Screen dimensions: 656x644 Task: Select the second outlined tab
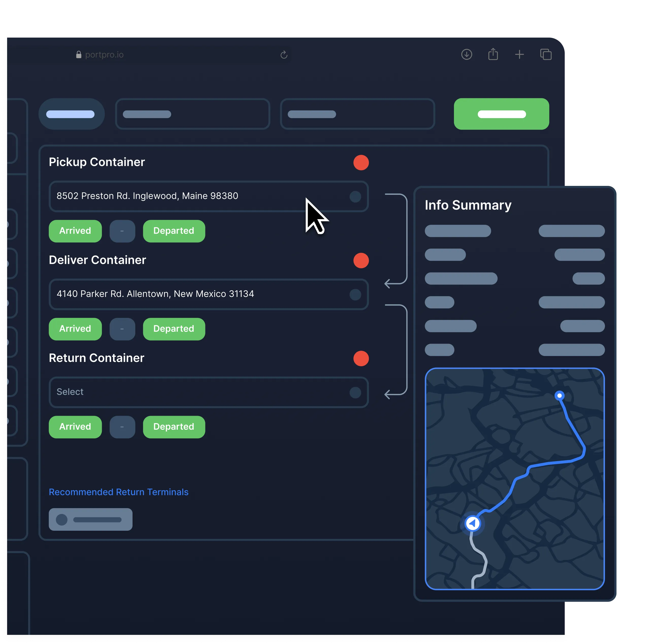192,114
